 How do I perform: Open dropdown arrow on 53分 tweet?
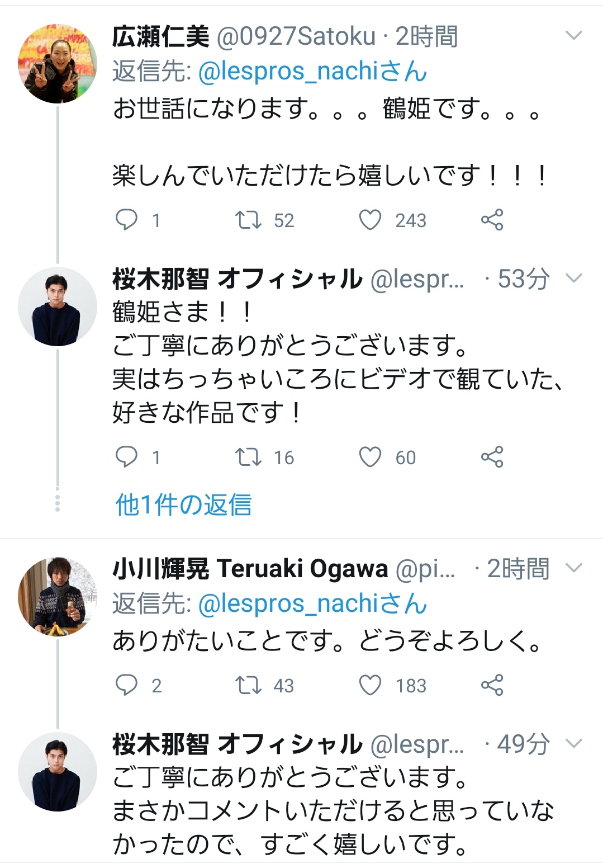click(x=574, y=278)
